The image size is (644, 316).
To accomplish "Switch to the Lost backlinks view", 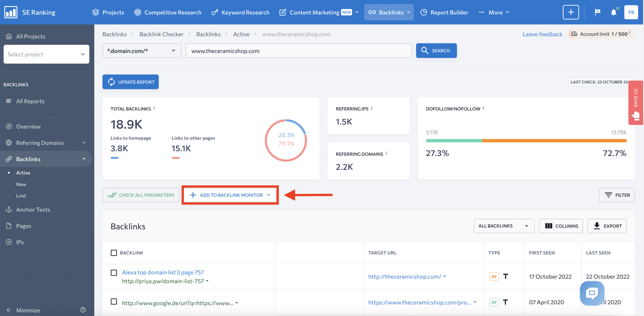I will (x=21, y=195).
